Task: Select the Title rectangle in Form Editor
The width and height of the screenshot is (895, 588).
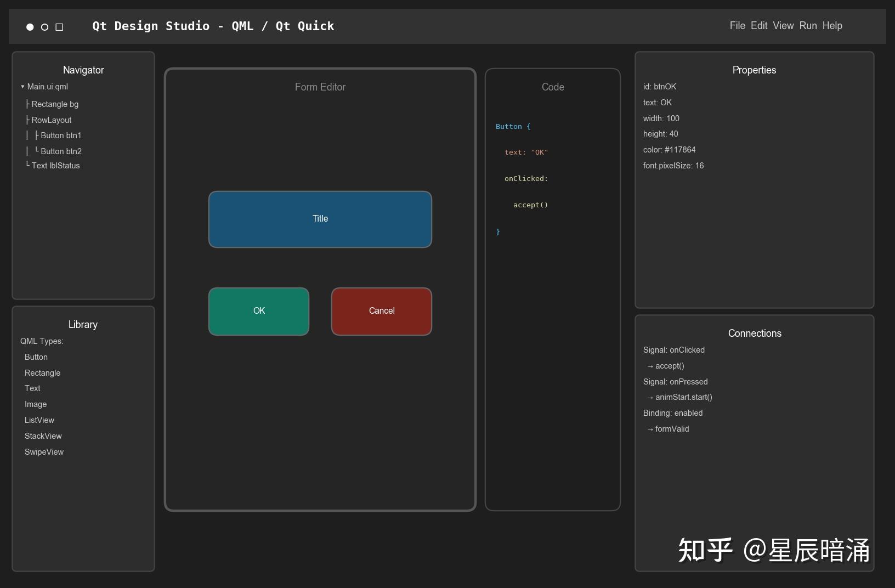Action: click(x=320, y=219)
